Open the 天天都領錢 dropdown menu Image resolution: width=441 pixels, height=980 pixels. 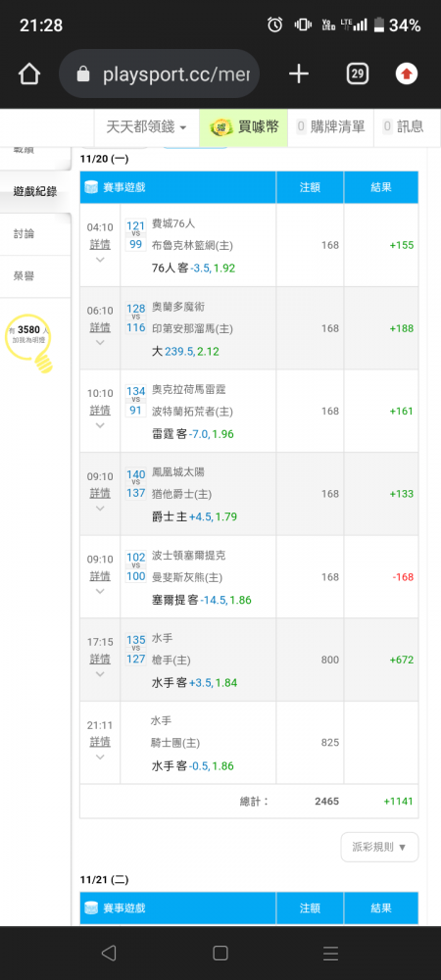point(146,126)
